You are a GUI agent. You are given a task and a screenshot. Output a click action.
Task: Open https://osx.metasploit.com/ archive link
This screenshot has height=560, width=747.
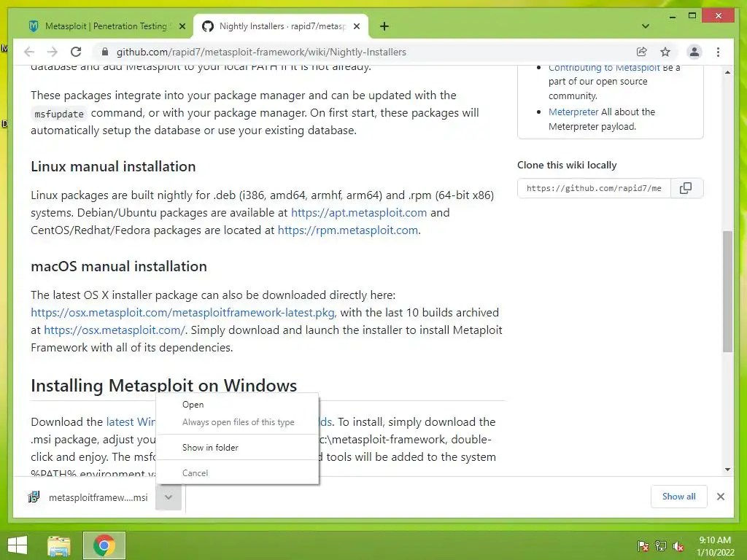115,330
